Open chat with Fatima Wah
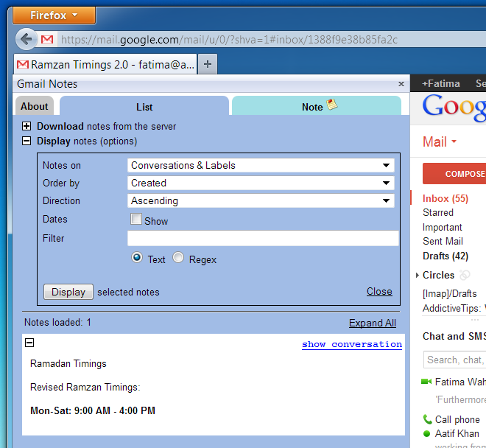 (x=460, y=382)
